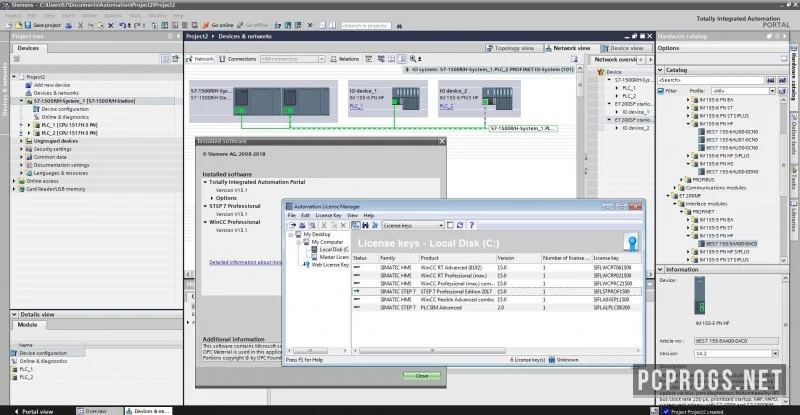Click the refresh icon in License Manager toolbar
Image resolution: width=800 pixels, height=415 pixels.
coord(460,225)
